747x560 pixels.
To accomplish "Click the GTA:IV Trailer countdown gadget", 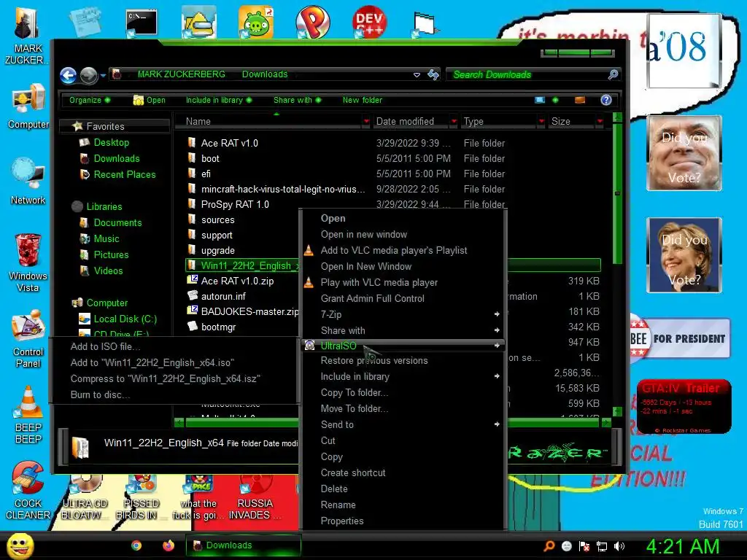I will click(684, 406).
